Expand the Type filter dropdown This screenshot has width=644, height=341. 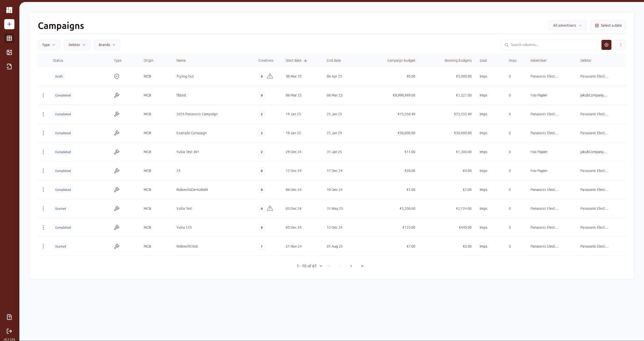(49, 45)
